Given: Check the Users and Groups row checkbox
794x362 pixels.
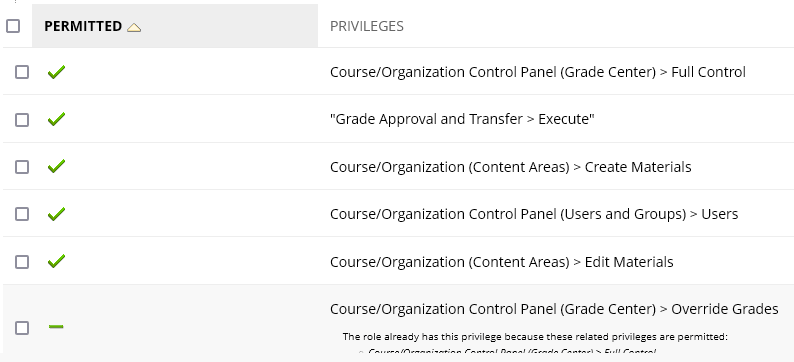Looking at the screenshot, I should (22, 214).
